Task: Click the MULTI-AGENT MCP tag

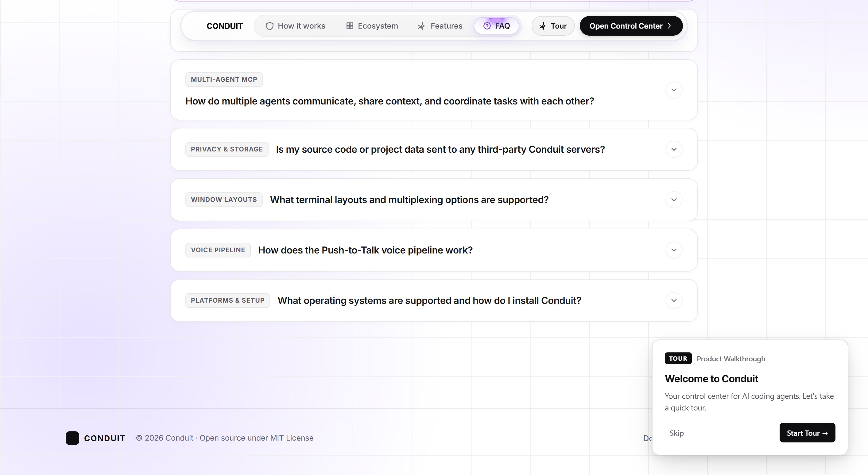Action: (224, 80)
